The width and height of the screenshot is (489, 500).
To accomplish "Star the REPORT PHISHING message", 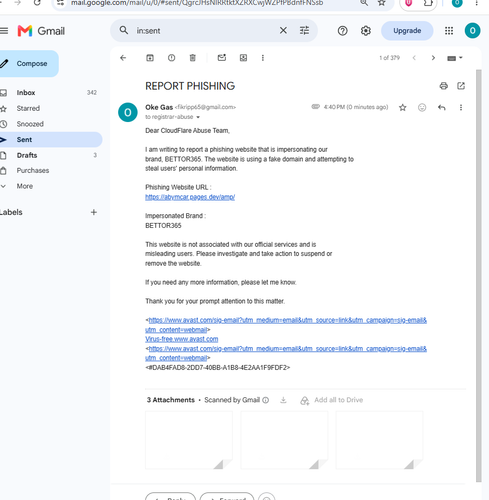I will click(403, 107).
